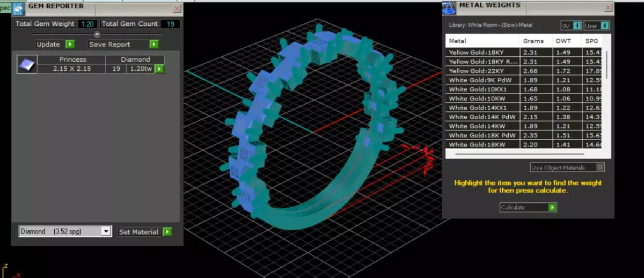Click the Metal Weights panel icon

pos(449,8)
